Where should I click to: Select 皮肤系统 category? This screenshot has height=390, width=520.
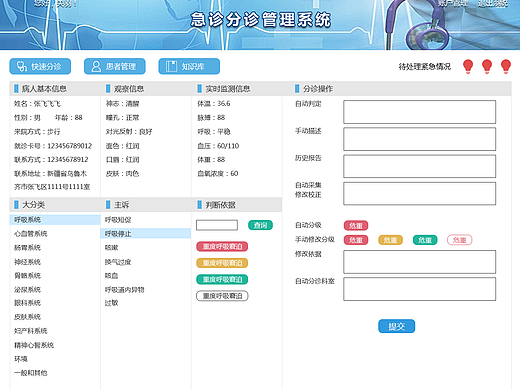27,317
